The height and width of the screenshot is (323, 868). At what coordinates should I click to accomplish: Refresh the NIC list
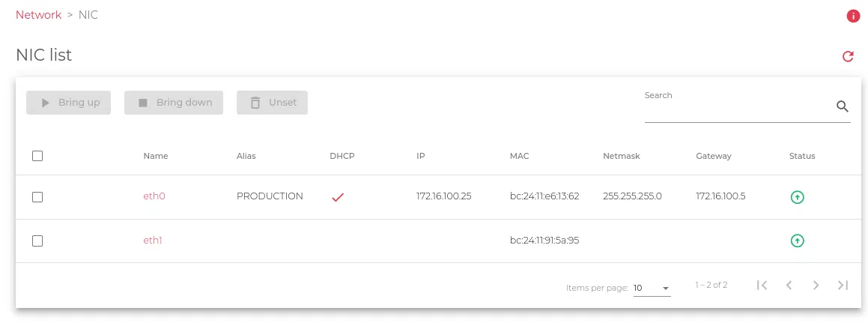(x=848, y=56)
